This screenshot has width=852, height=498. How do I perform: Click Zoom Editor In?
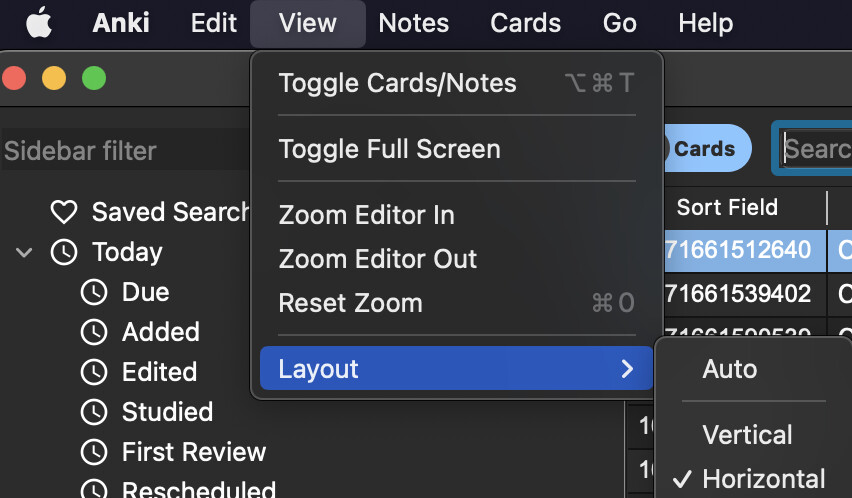366,215
